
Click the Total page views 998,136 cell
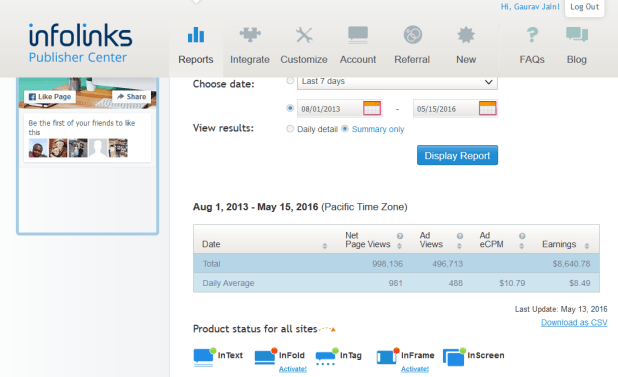pyautogui.click(x=387, y=264)
